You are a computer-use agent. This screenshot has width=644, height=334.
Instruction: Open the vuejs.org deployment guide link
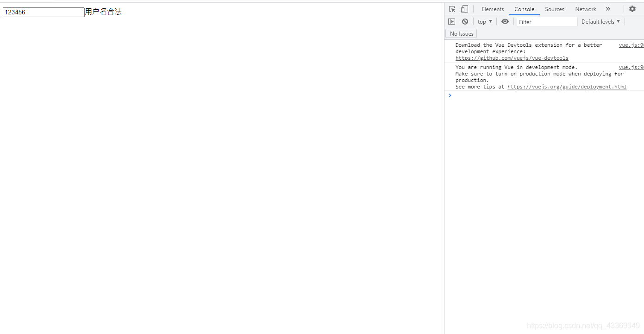pos(567,87)
